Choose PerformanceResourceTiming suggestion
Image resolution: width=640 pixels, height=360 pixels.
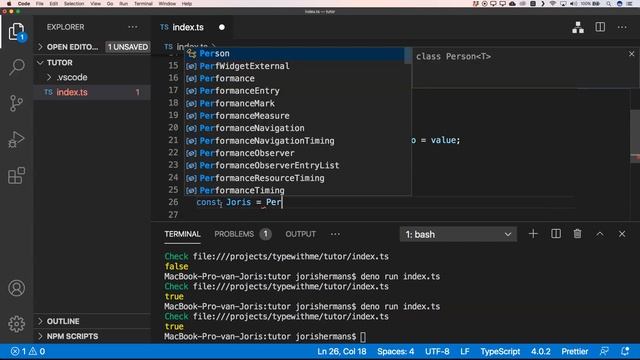point(294,178)
